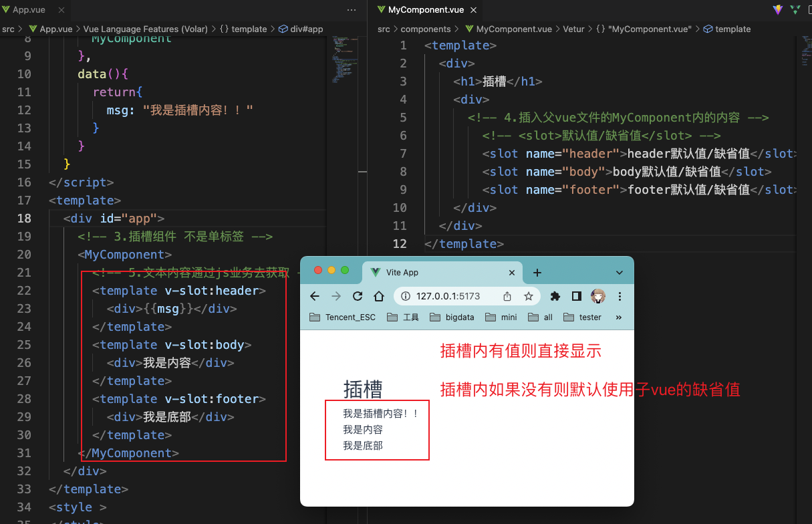The image size is (812, 524).
Task: Click the green Vue icon in editor toolbar
Action: (x=795, y=10)
